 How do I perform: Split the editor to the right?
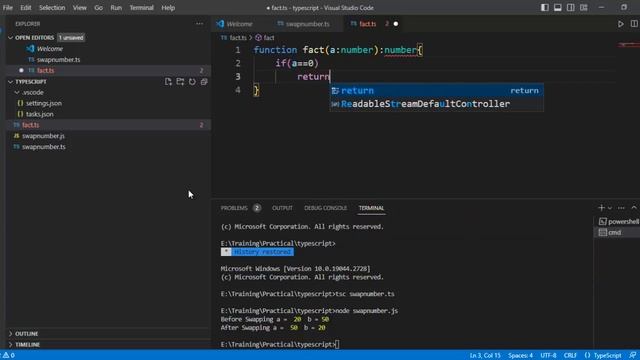point(634,24)
